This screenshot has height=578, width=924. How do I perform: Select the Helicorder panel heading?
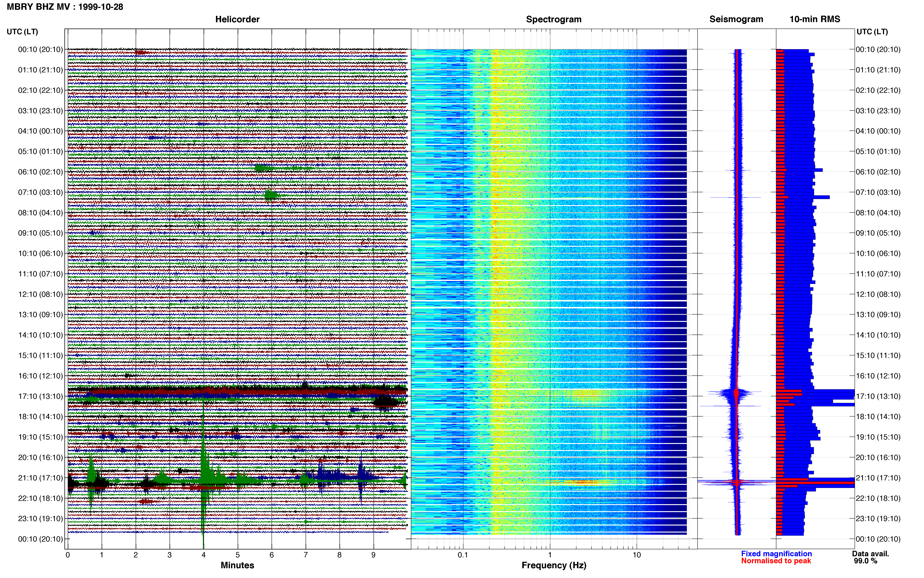point(237,19)
